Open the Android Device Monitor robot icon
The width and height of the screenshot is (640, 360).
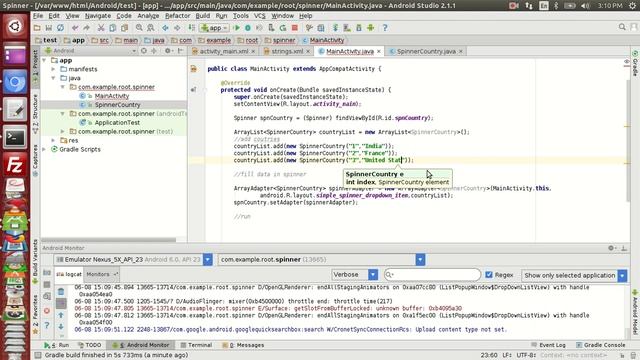point(371,28)
